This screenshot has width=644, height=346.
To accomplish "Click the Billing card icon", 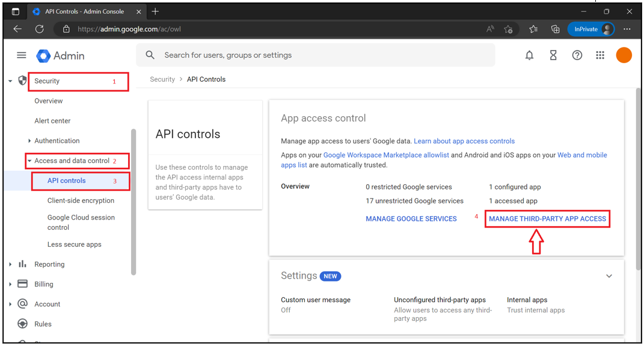I will (23, 284).
